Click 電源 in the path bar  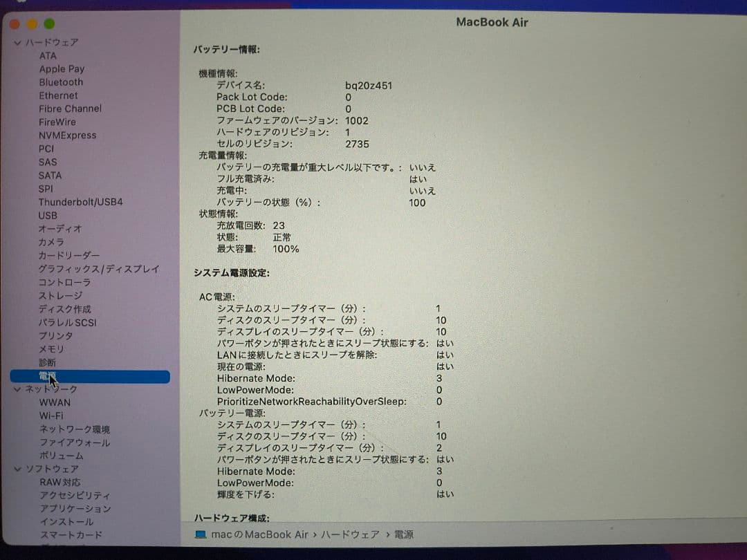403,534
